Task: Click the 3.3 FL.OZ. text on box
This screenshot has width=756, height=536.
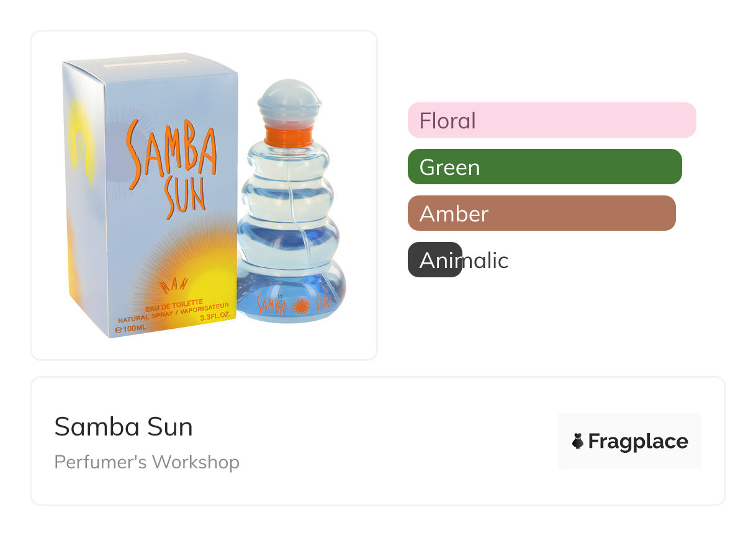Action: (214, 316)
